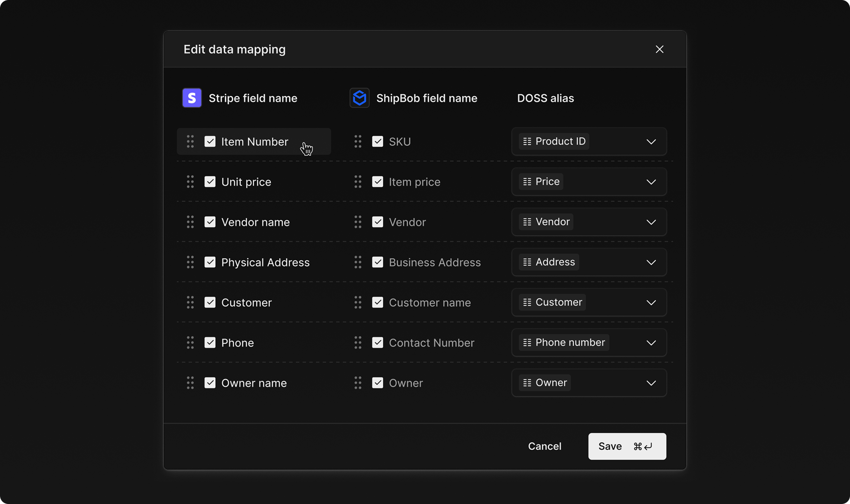The height and width of the screenshot is (504, 850).
Task: Toggle the Item price checkbox
Action: click(x=377, y=182)
